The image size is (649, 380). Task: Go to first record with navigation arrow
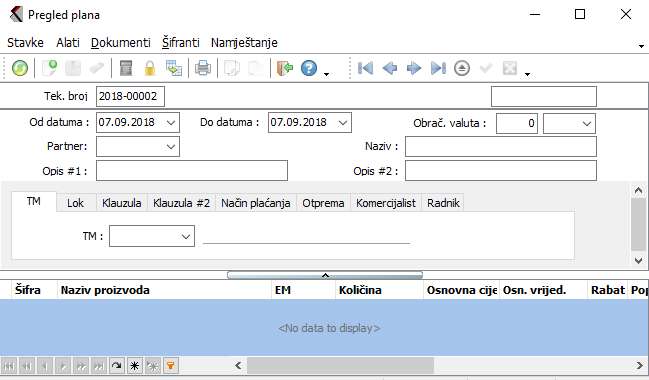click(x=365, y=68)
